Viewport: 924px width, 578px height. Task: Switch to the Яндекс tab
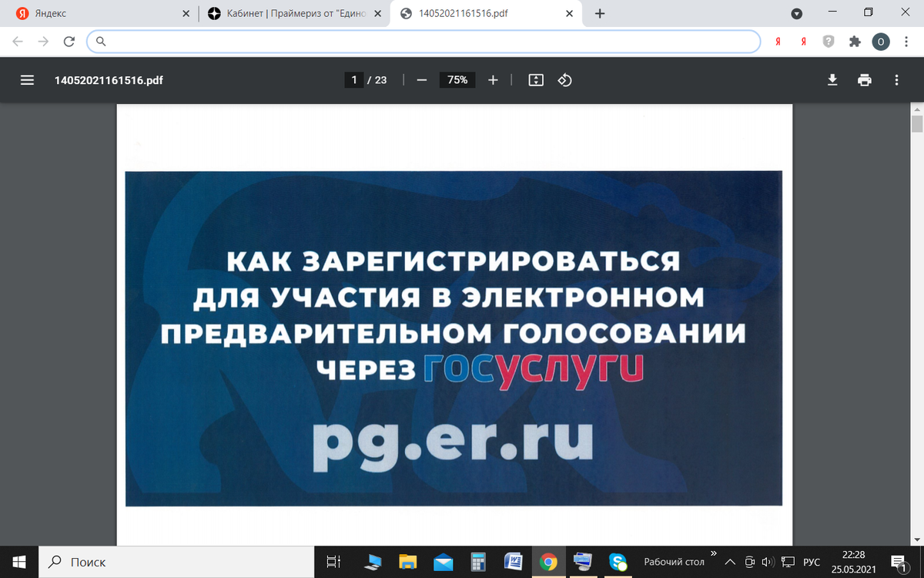pyautogui.click(x=100, y=13)
